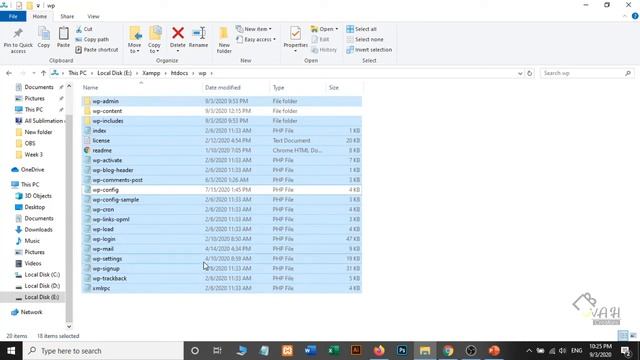Screen dimensions: 640x360
Task: Cut the selected items
Action: point(84,29)
